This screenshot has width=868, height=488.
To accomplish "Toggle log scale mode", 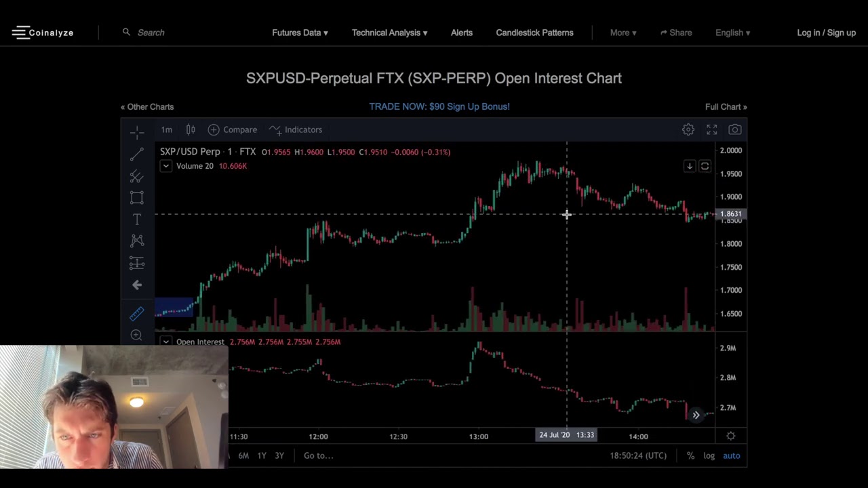I will tap(709, 455).
